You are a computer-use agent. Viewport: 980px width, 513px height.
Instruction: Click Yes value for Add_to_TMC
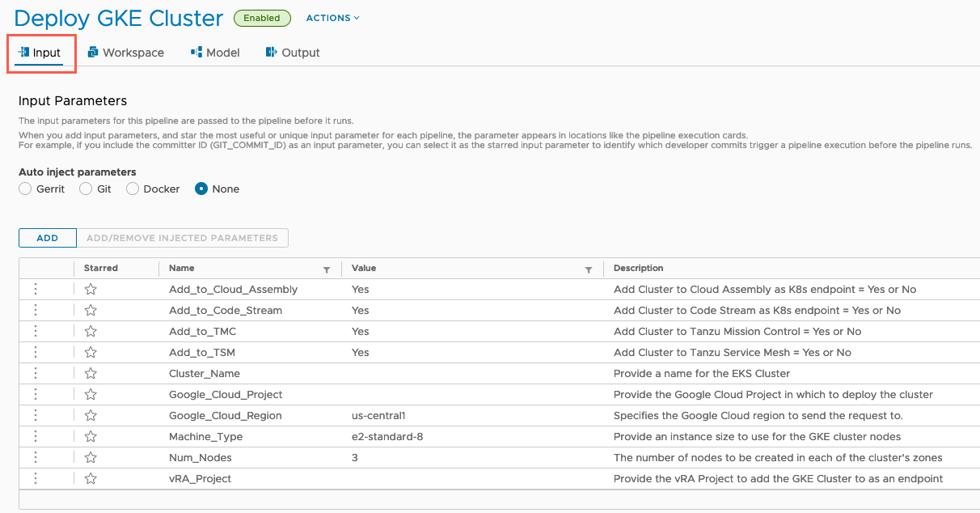coord(361,331)
